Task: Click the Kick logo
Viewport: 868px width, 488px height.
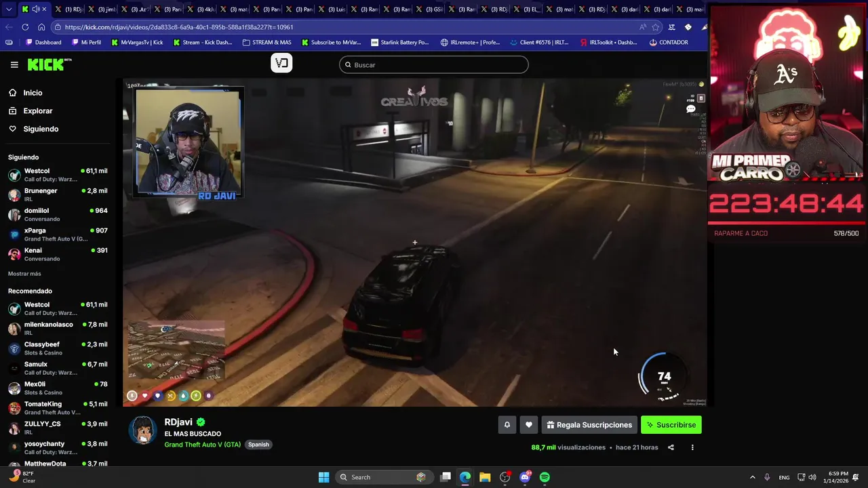Action: click(50, 64)
